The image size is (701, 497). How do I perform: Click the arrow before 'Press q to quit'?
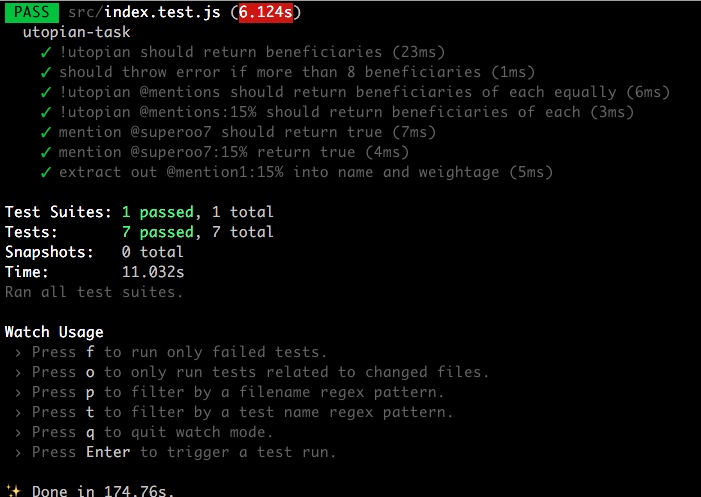click(x=18, y=433)
